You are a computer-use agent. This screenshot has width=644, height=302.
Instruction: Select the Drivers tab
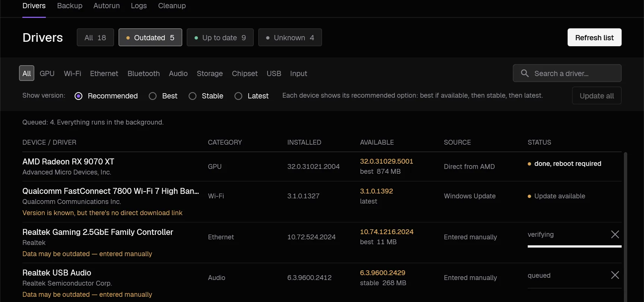click(34, 6)
